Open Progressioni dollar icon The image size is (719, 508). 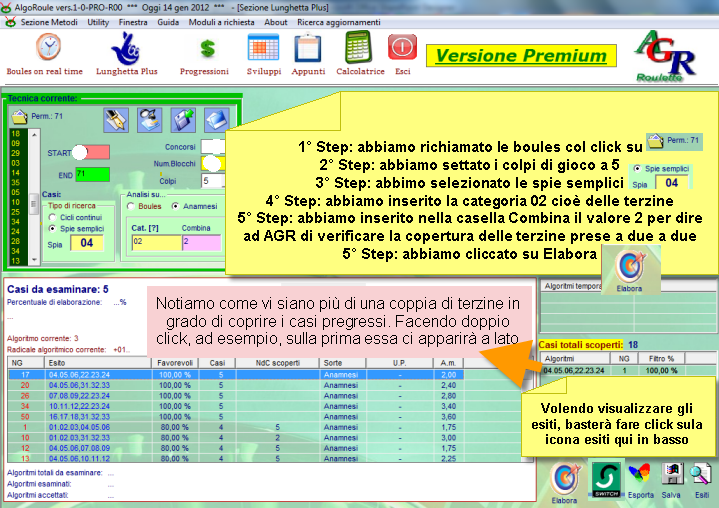(x=207, y=49)
